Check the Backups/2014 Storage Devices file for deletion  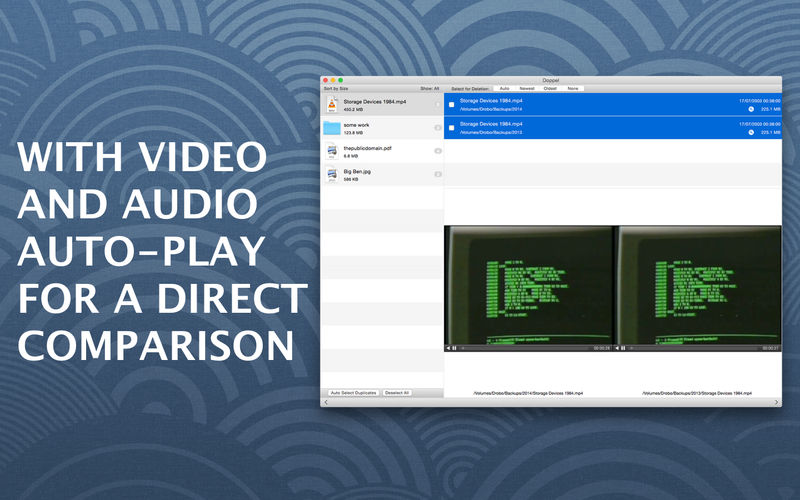pyautogui.click(x=452, y=105)
